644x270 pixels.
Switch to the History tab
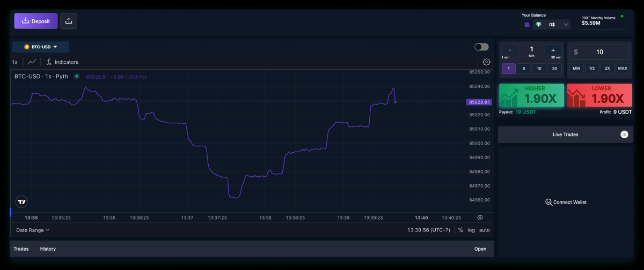[48, 249]
